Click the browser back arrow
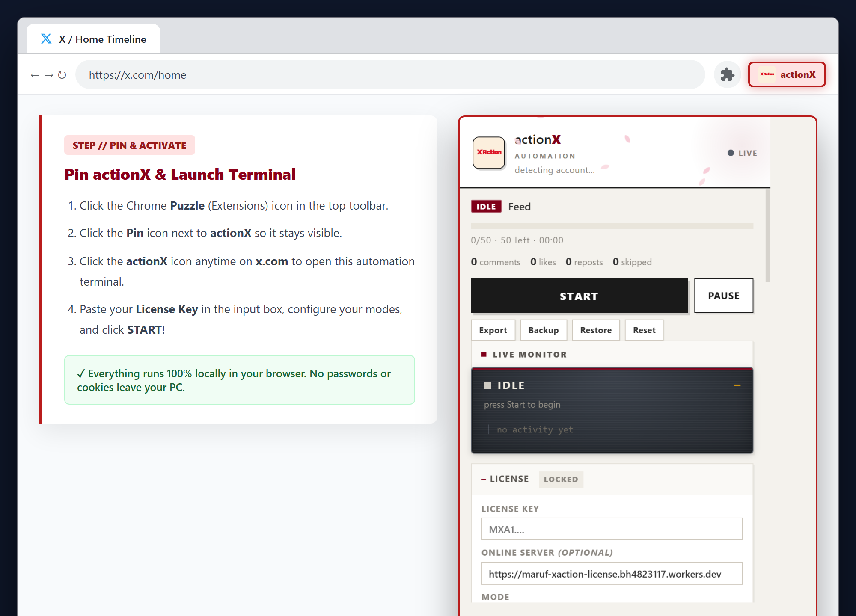This screenshot has height=616, width=856. click(35, 75)
